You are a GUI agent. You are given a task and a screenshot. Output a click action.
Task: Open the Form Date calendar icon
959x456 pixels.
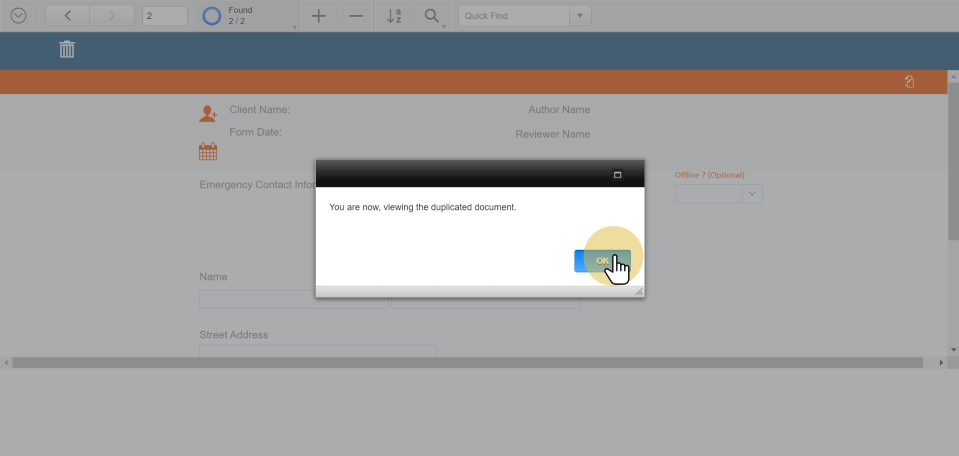tap(208, 152)
